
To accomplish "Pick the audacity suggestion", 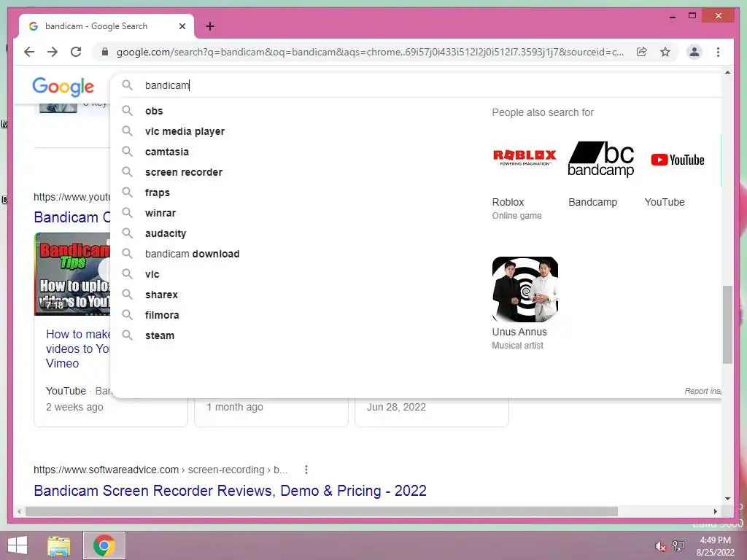I will click(166, 234).
